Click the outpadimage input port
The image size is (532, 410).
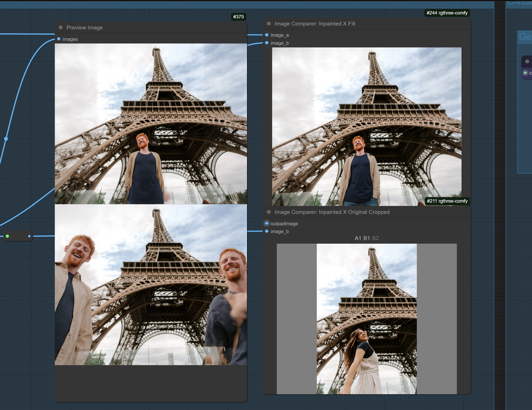coord(267,224)
